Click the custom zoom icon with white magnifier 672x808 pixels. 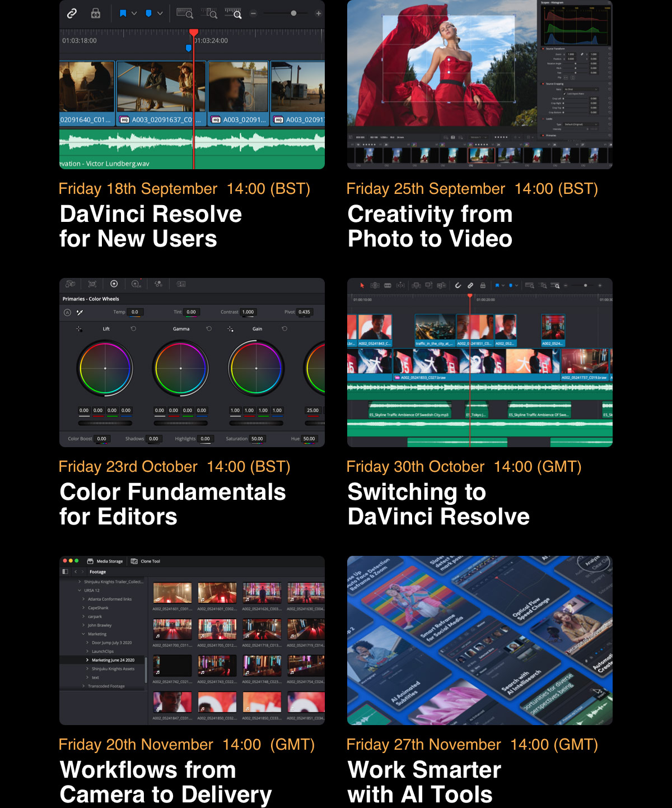tap(234, 13)
